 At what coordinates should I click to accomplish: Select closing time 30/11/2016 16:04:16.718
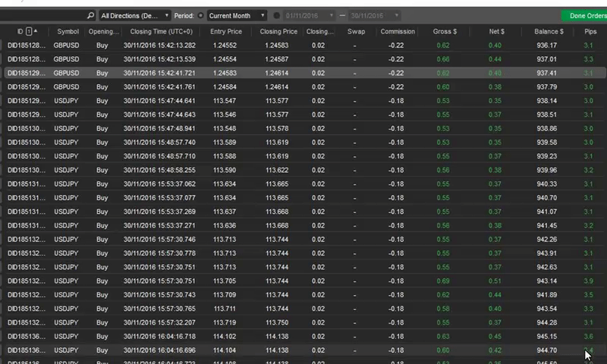click(x=159, y=337)
